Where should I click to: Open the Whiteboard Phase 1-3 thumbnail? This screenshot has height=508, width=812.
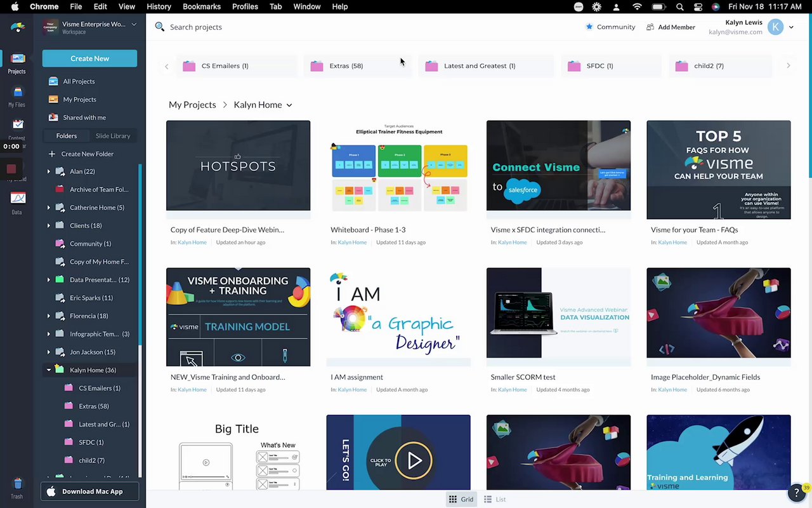398,166
